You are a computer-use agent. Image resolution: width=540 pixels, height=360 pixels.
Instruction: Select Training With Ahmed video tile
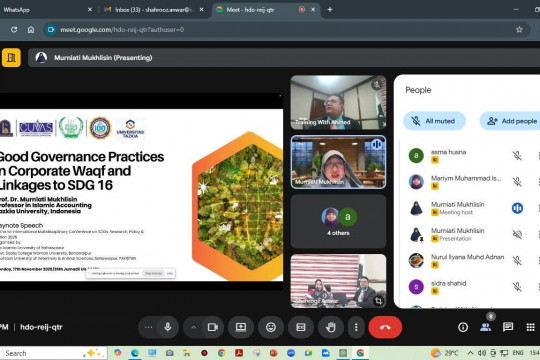click(338, 102)
